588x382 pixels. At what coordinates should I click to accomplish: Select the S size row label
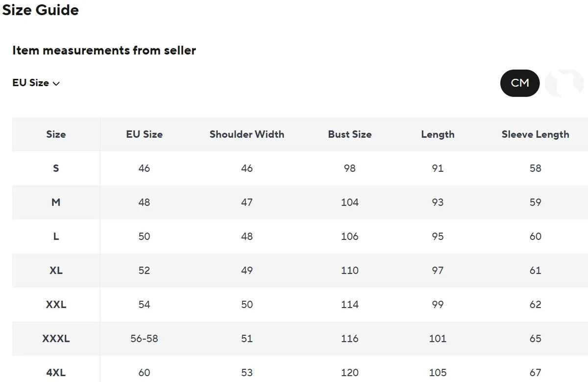pos(56,168)
